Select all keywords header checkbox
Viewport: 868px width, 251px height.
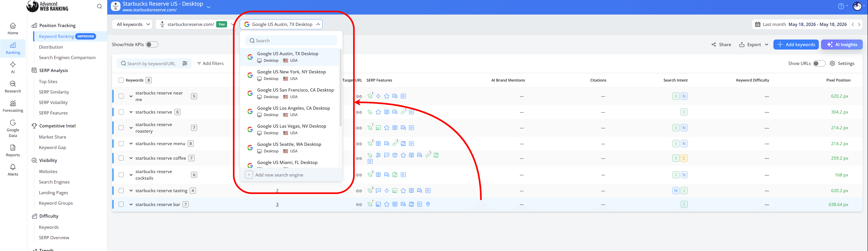point(121,80)
